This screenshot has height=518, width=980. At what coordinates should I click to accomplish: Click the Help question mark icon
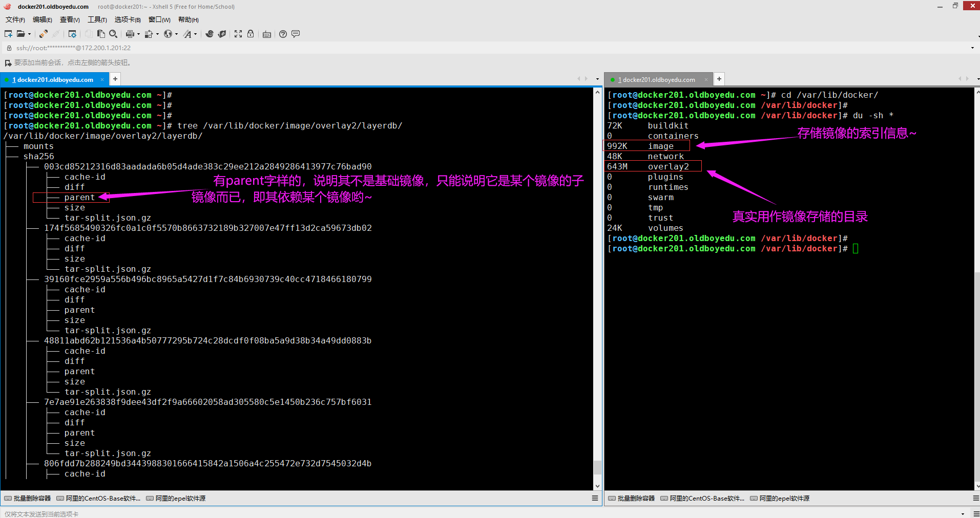(283, 34)
